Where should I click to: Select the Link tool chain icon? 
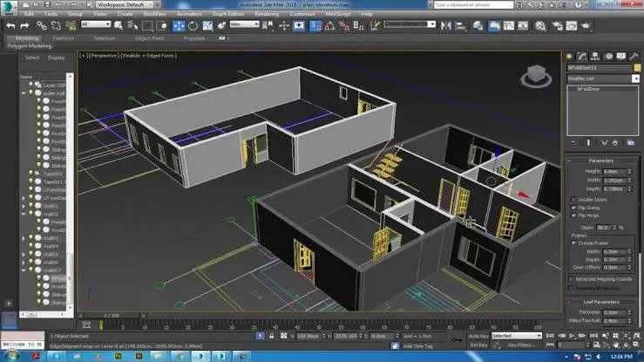[42, 26]
